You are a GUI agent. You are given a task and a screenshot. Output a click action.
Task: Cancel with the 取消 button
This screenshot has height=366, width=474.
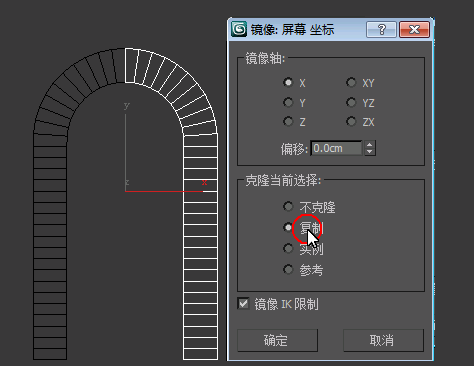383,340
